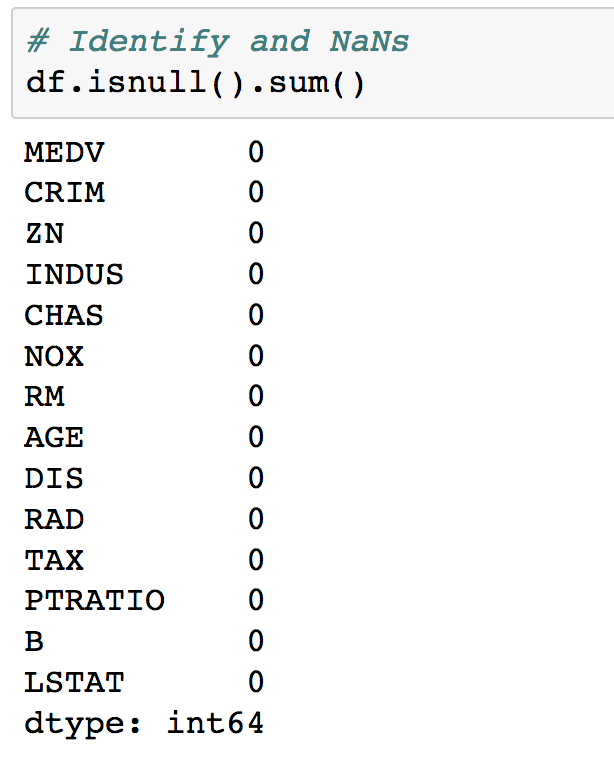Click the INDUS row label
Viewport: 614px width, 768px height.
[74, 274]
